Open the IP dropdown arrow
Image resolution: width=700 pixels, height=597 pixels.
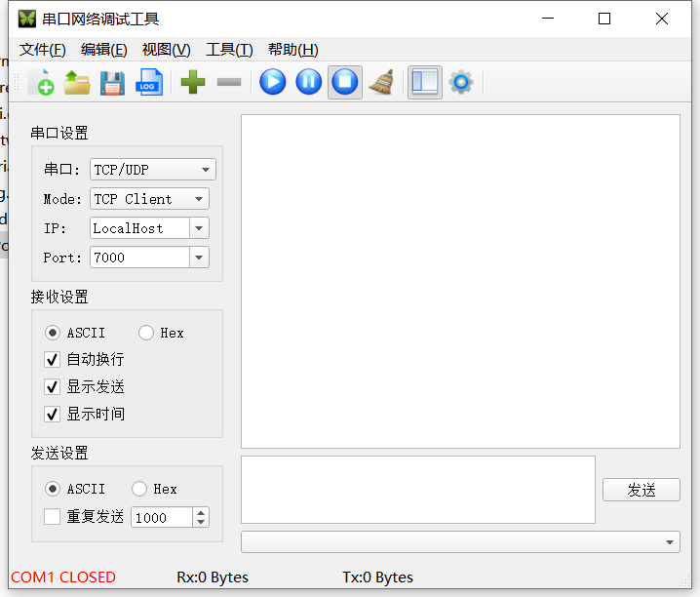coord(199,228)
